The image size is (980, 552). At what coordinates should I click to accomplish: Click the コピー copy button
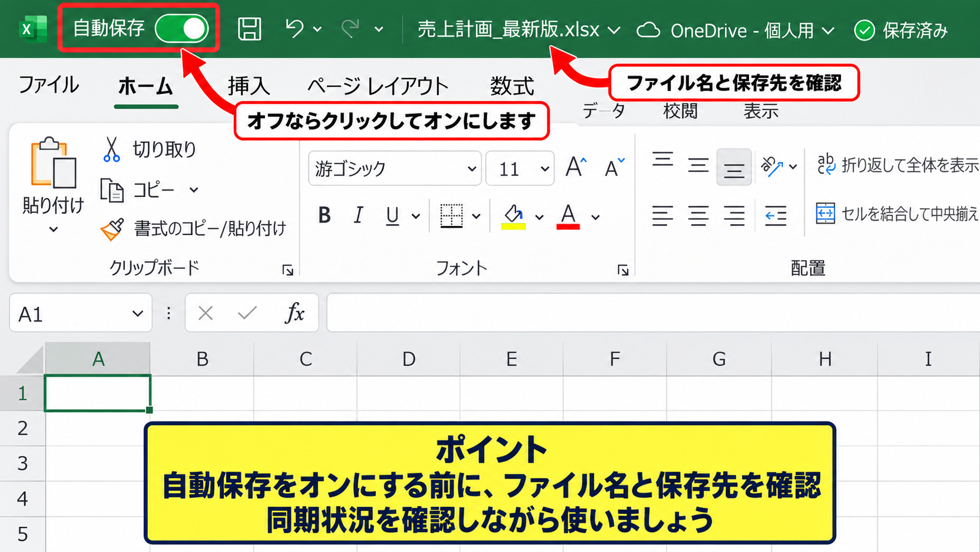(137, 190)
